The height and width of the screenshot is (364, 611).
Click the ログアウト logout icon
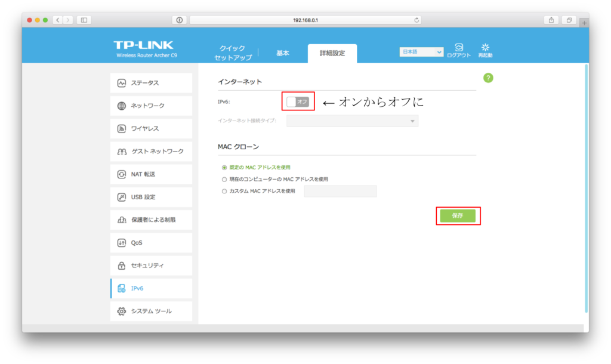[459, 47]
